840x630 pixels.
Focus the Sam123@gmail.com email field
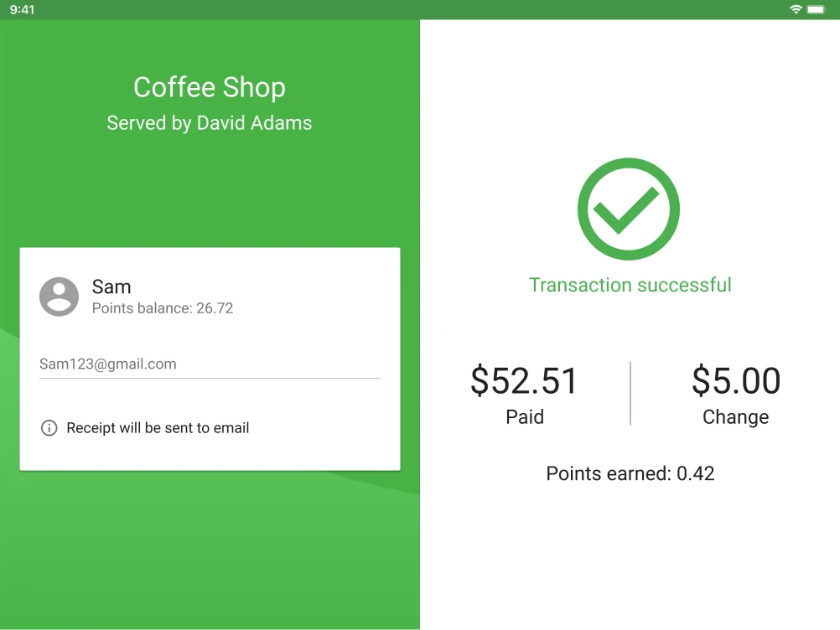click(210, 364)
